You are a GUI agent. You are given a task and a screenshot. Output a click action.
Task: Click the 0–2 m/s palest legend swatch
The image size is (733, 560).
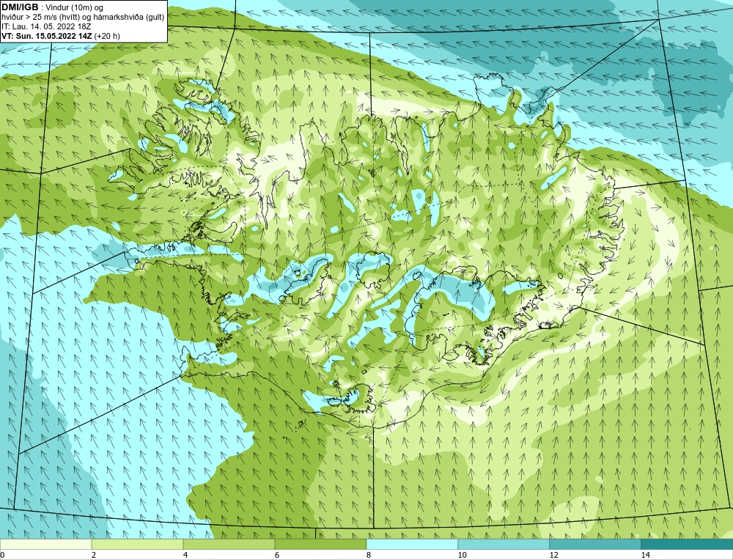click(x=45, y=544)
